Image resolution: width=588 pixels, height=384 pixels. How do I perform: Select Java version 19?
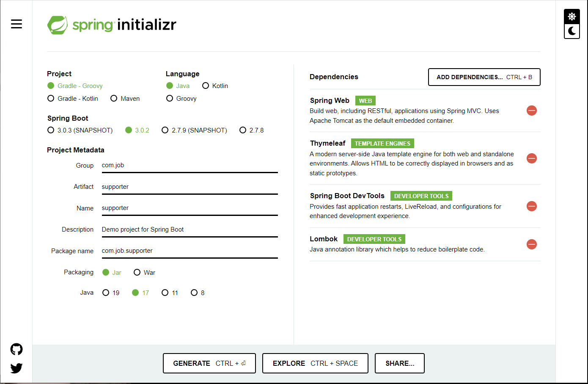(111, 293)
